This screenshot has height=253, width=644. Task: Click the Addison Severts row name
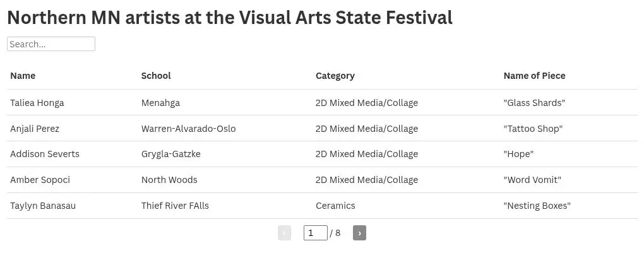(45, 154)
